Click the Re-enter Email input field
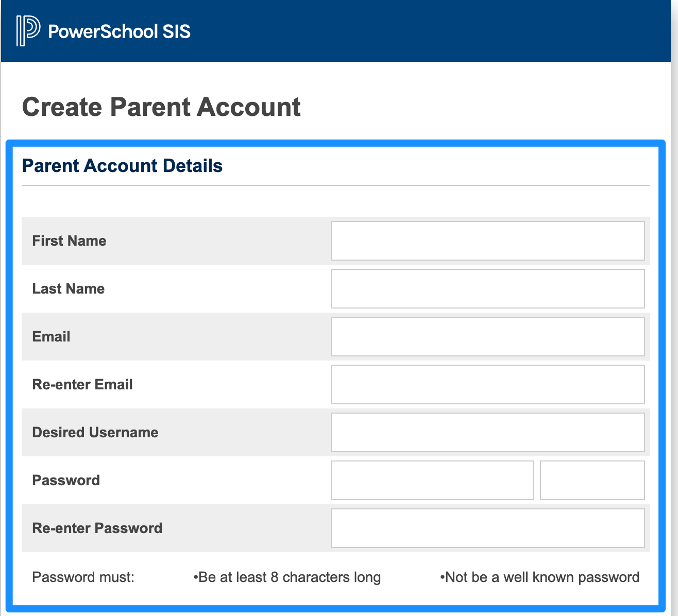This screenshot has height=616, width=678. [x=487, y=384]
